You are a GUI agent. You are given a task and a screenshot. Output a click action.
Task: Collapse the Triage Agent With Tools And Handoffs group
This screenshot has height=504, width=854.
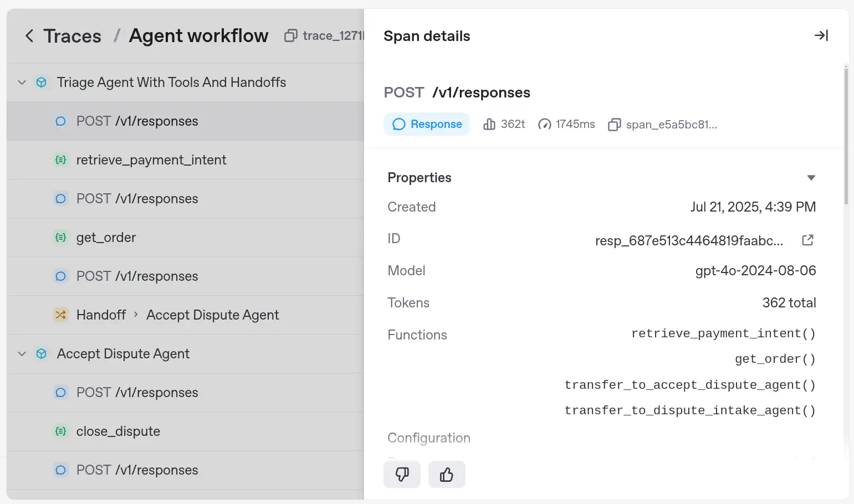[x=22, y=82]
